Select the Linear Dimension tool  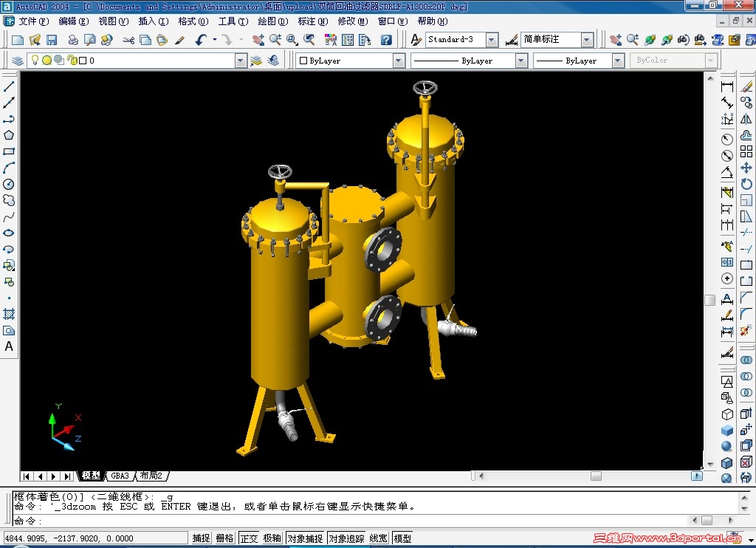click(727, 87)
